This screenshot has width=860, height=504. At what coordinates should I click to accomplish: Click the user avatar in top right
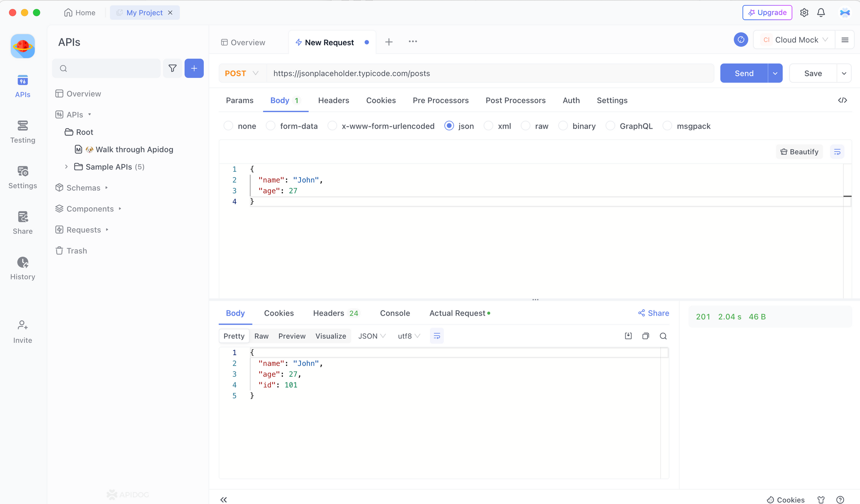tap(845, 12)
